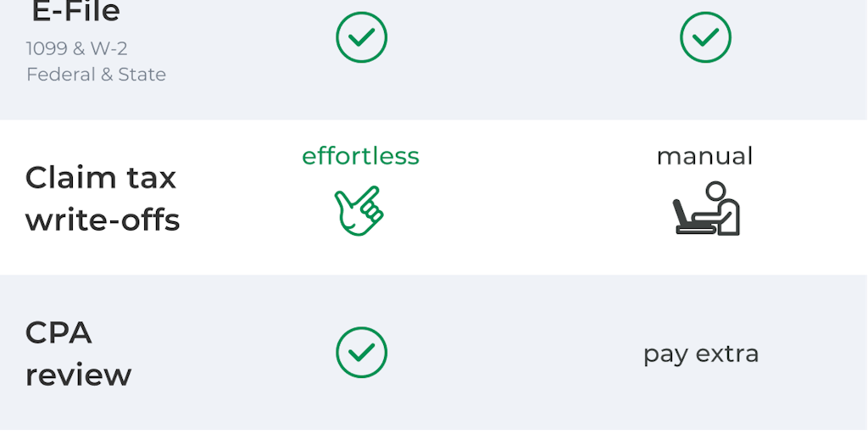Click the 'Claim tax' heading line
868x434 pixels.
(x=101, y=178)
